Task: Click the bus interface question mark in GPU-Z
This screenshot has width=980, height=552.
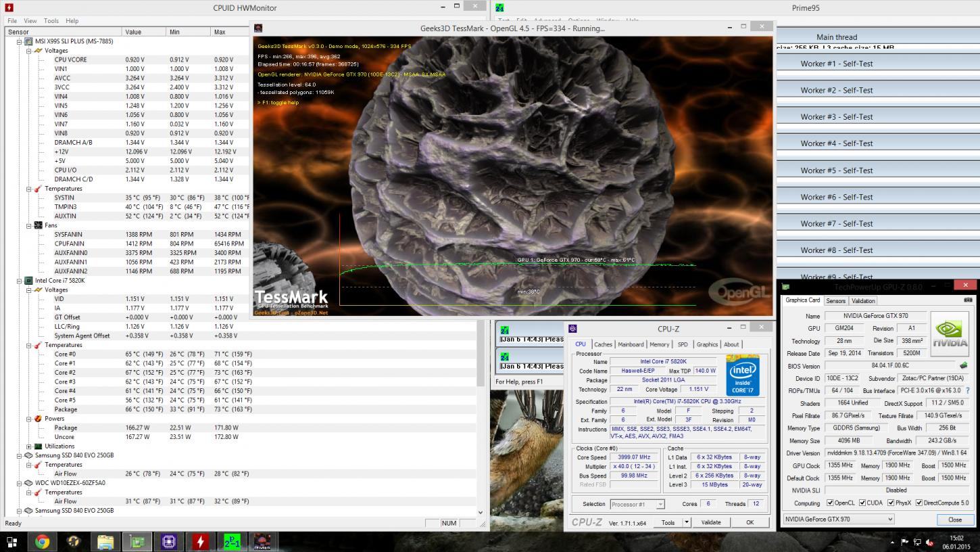Action: coord(968,390)
